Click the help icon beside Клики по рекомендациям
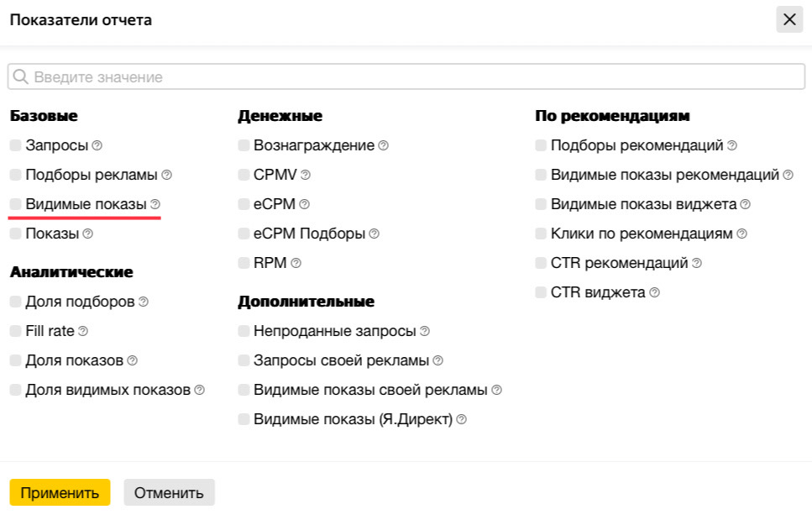The height and width of the screenshot is (520, 812). click(x=741, y=234)
